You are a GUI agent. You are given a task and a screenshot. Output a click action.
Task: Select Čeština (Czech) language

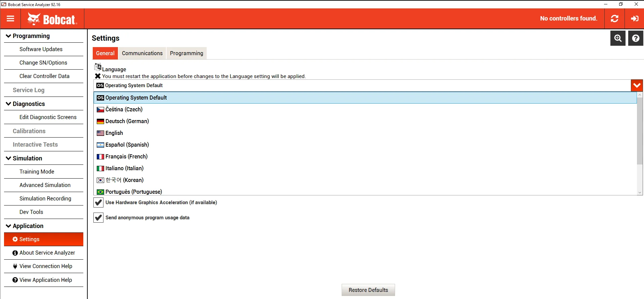tap(365, 110)
